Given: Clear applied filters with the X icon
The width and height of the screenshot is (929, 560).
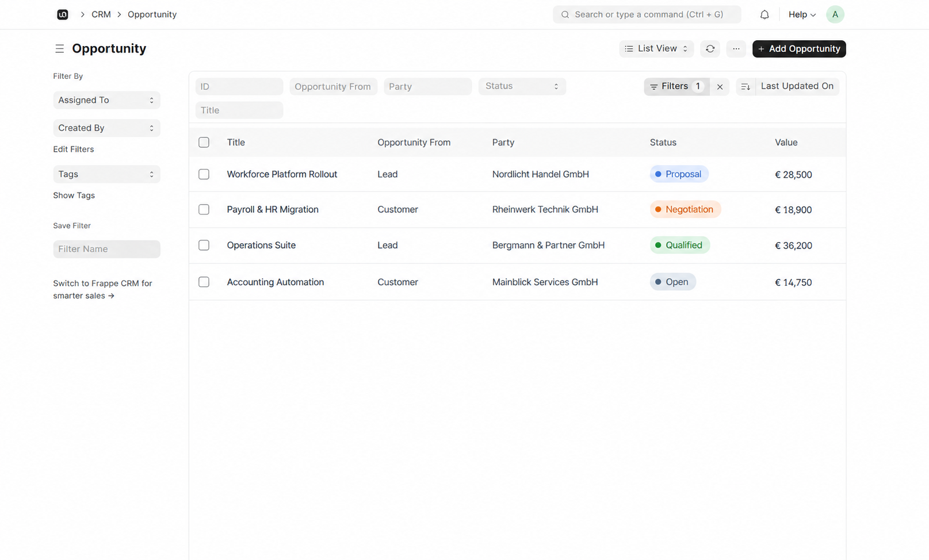Looking at the screenshot, I should click(x=720, y=87).
